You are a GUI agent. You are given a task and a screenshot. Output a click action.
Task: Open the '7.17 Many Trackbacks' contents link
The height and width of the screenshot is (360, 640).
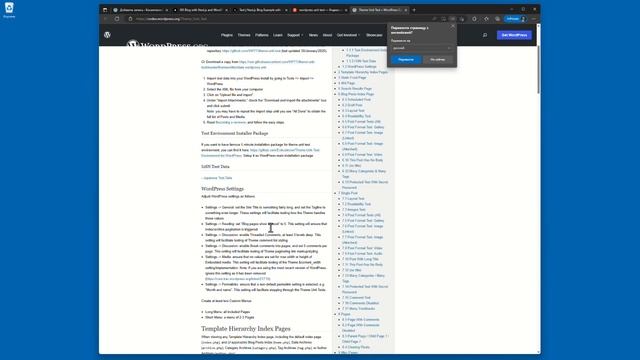tap(358, 309)
